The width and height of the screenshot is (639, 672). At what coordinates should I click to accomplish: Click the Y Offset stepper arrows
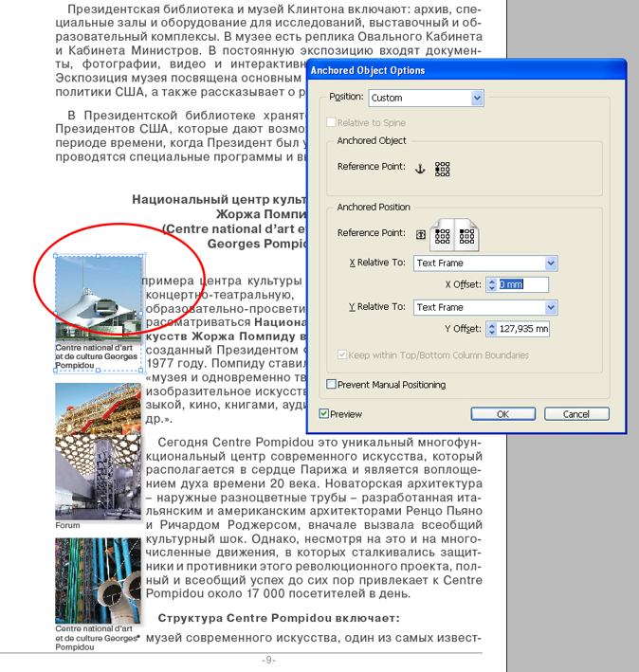coord(491,329)
